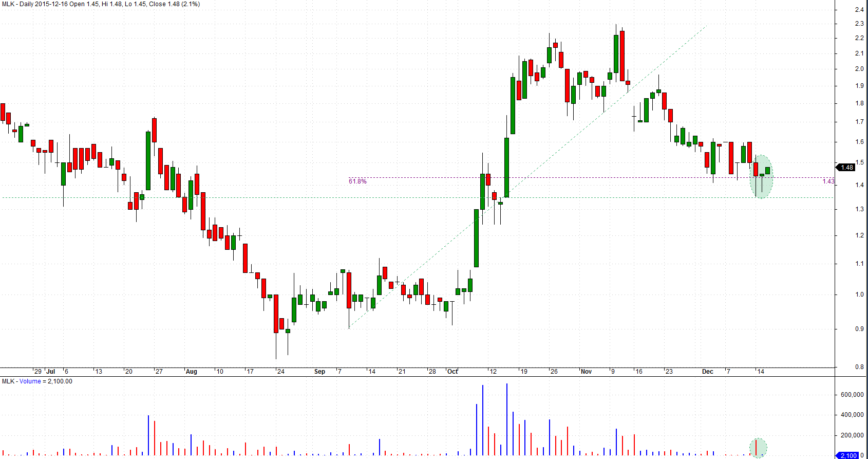Click the Dec month label on date axis
Viewport: 868px width, 459px height.
708,372
